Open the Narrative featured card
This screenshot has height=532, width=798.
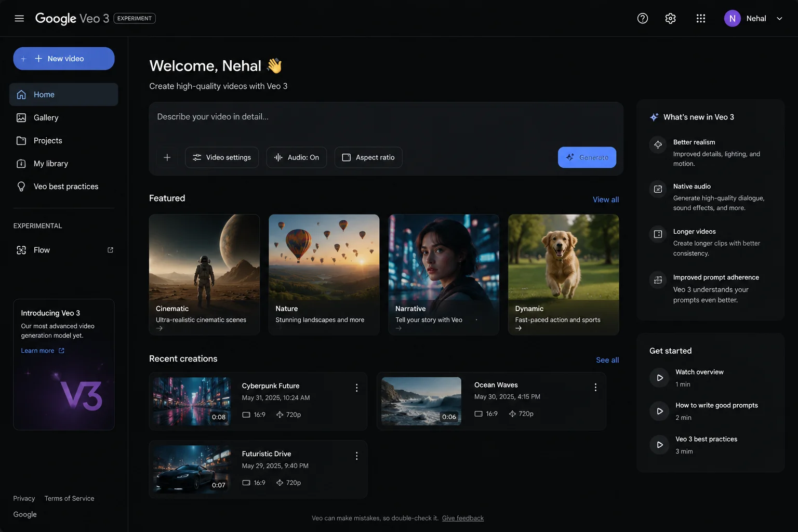pos(444,275)
